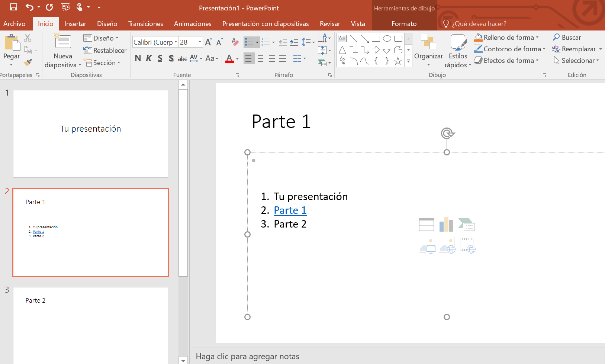The height and width of the screenshot is (364, 605).
Task: Open the font size dropdown
Action: coord(200,42)
